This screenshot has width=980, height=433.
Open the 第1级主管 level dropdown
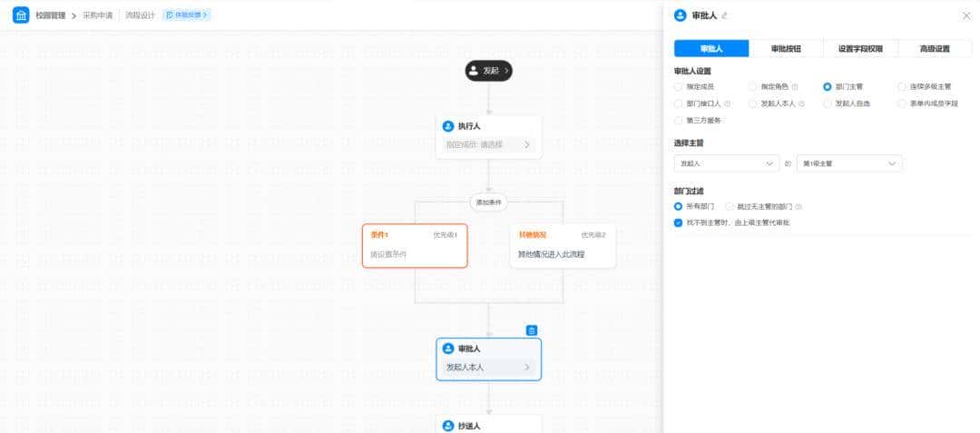[848, 163]
